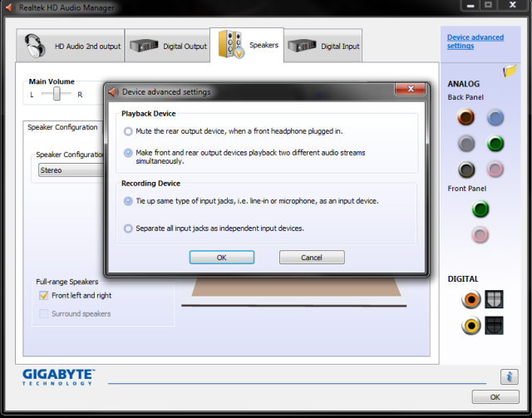The width and height of the screenshot is (532, 418).
Task: Open Device advanced settings link
Action: [475, 42]
